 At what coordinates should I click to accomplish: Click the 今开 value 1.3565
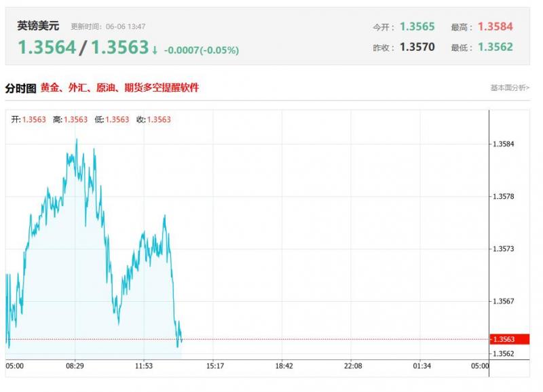417,27
